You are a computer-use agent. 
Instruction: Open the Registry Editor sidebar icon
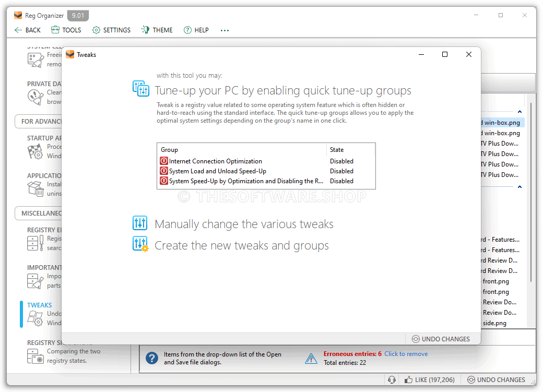(x=36, y=243)
